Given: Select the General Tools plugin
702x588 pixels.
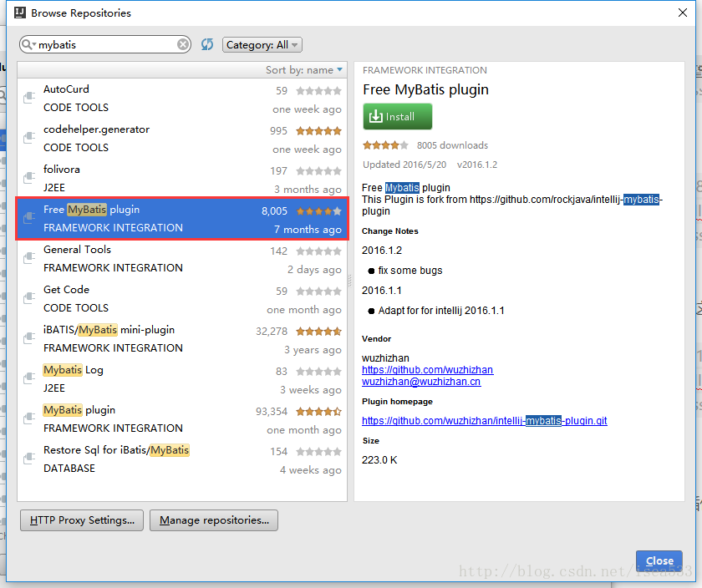Looking at the screenshot, I should coord(182,259).
